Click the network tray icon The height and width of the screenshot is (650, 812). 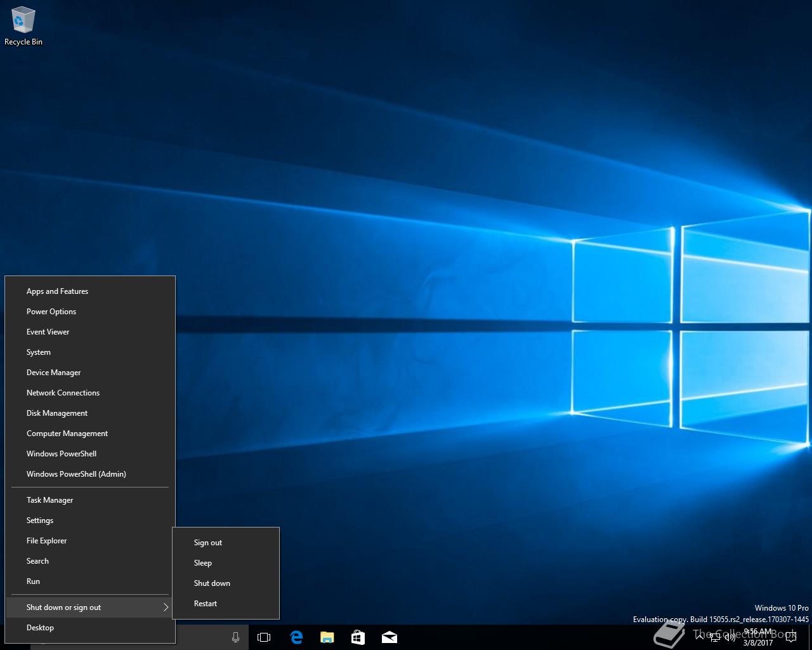tap(715, 637)
